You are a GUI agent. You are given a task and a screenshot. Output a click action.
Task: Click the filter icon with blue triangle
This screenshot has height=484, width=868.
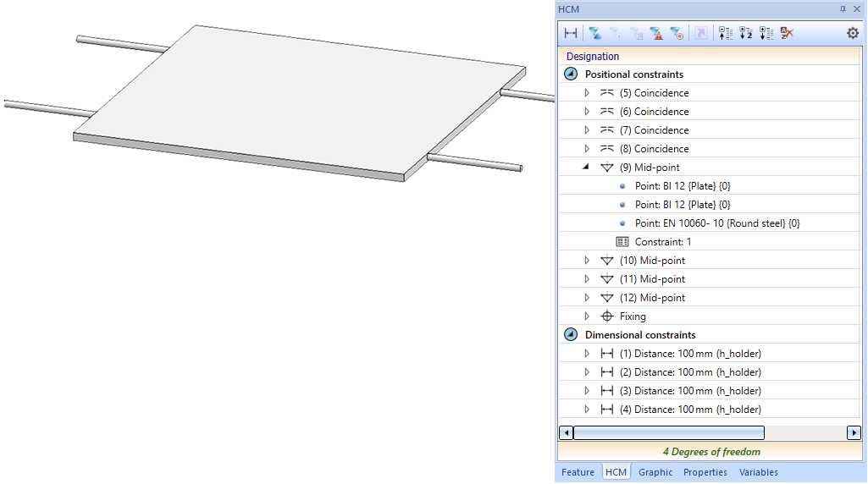(595, 33)
